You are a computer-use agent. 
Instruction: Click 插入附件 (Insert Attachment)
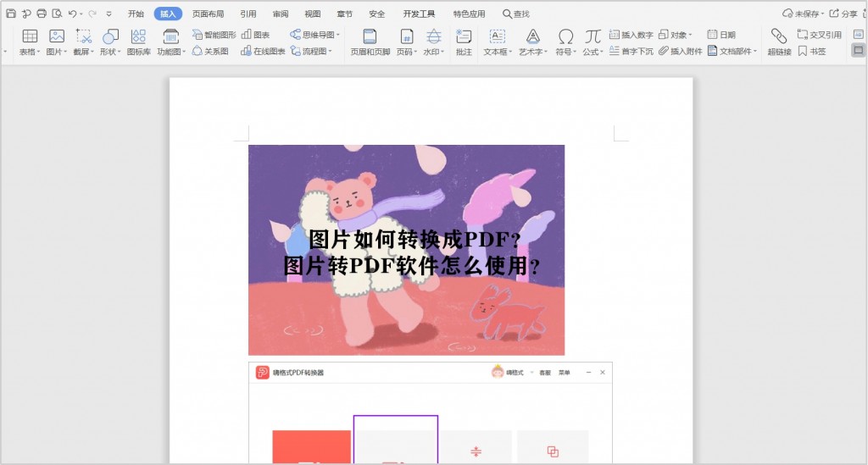pos(681,51)
